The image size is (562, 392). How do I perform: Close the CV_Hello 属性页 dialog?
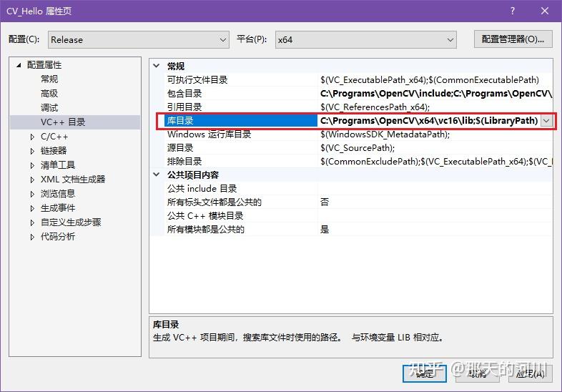click(x=545, y=11)
